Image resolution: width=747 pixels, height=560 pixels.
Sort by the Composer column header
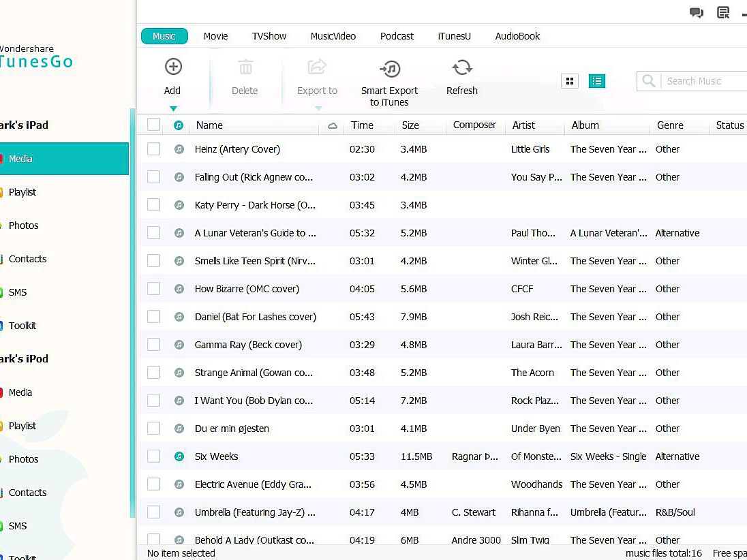pos(474,125)
